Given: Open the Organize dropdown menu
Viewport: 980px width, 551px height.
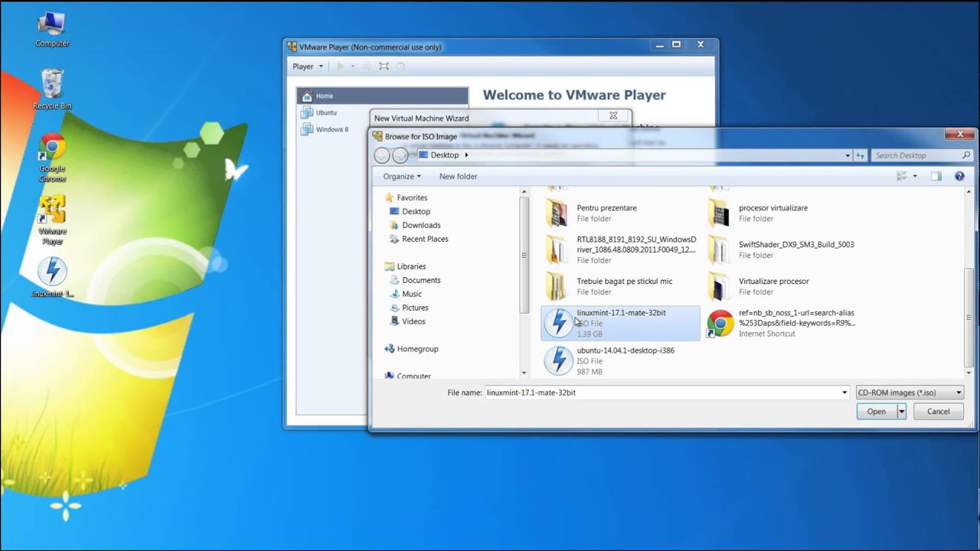Looking at the screenshot, I should (x=402, y=177).
